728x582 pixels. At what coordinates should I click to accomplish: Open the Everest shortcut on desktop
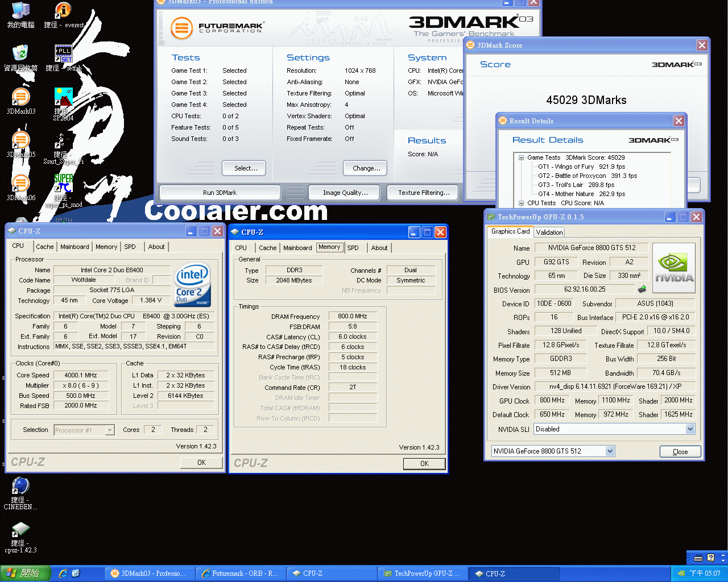(63, 15)
